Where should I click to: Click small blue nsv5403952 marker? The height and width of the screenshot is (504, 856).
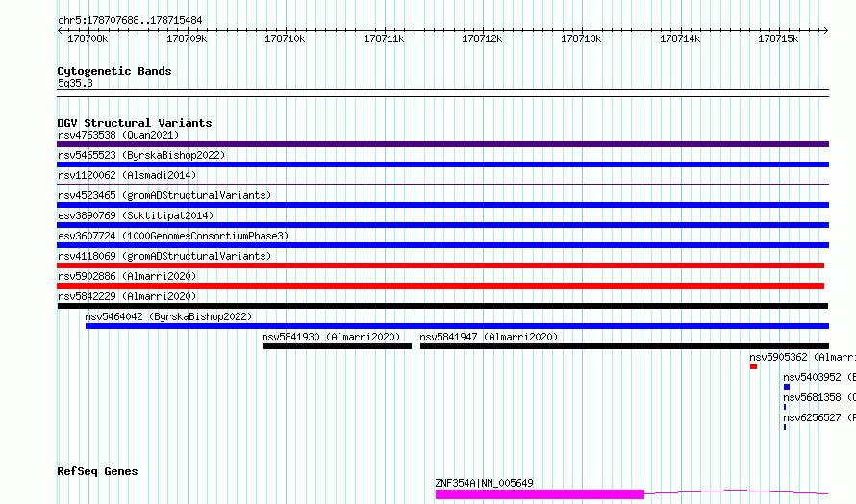point(787,387)
